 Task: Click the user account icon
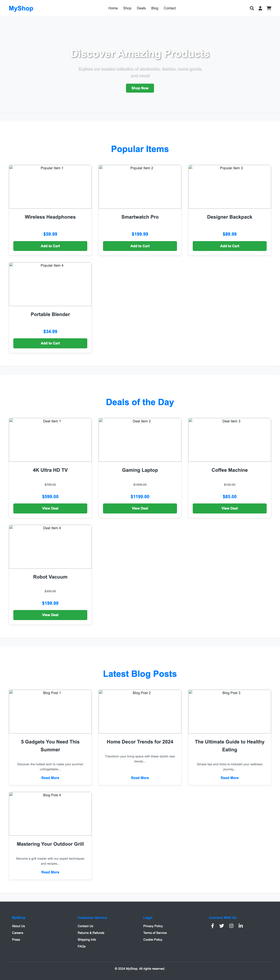click(260, 8)
